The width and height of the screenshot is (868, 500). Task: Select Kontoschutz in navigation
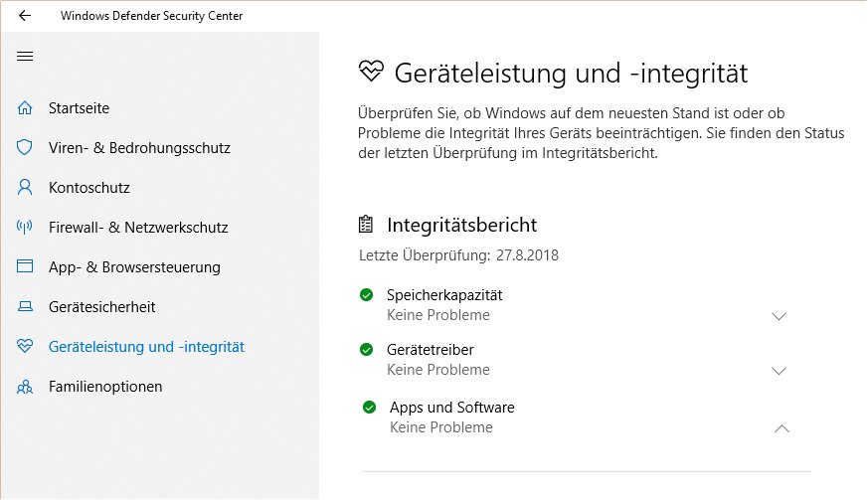click(x=89, y=188)
